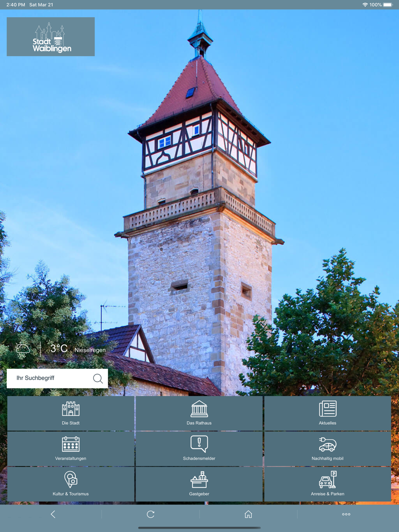
Task: Tap the back arrow in bottom bar
Action: point(53,514)
